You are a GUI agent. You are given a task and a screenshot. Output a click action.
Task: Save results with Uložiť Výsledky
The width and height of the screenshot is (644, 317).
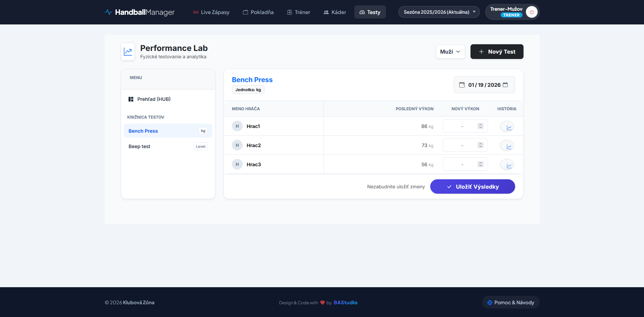[x=472, y=187]
